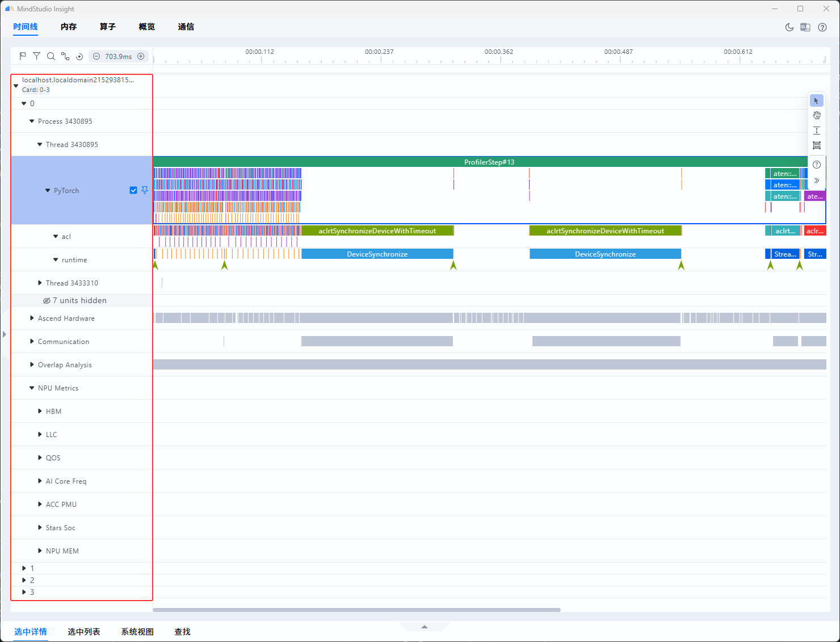Screen dimensions: 840x642
Task: Open the 选中详情 bottom tab
Action: (x=31, y=632)
